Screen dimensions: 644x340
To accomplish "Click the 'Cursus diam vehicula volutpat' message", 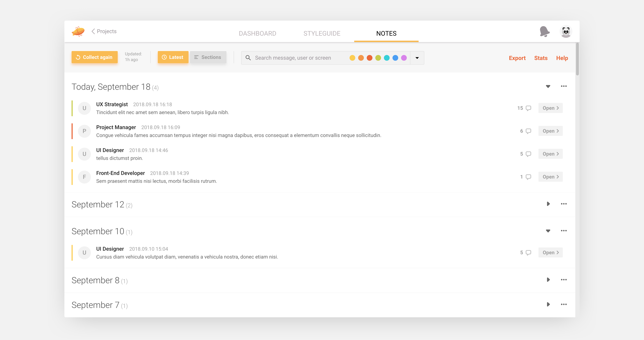I will tap(187, 257).
